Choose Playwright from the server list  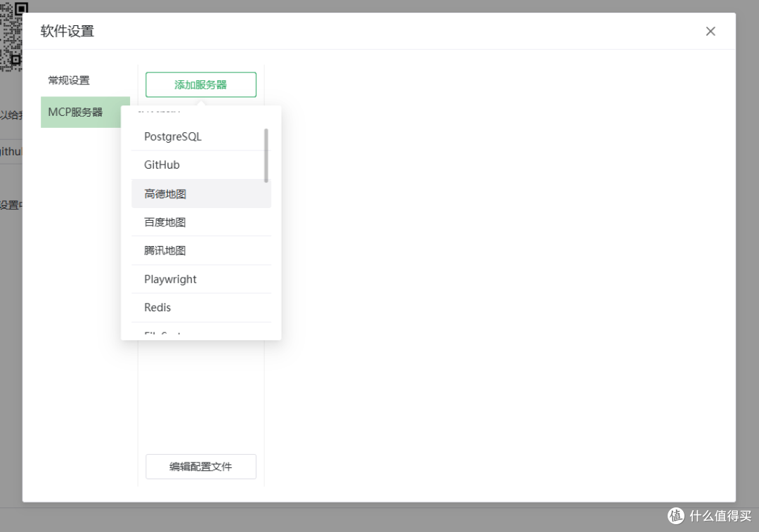tap(201, 279)
